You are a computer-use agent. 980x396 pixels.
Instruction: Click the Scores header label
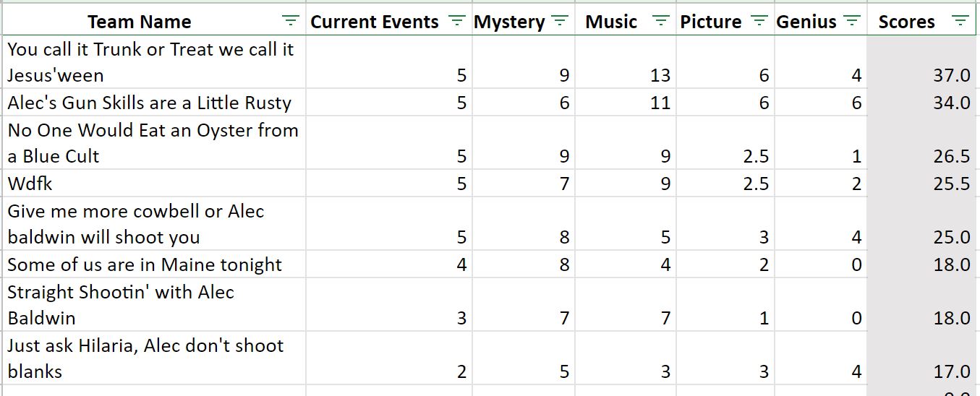tap(906, 22)
